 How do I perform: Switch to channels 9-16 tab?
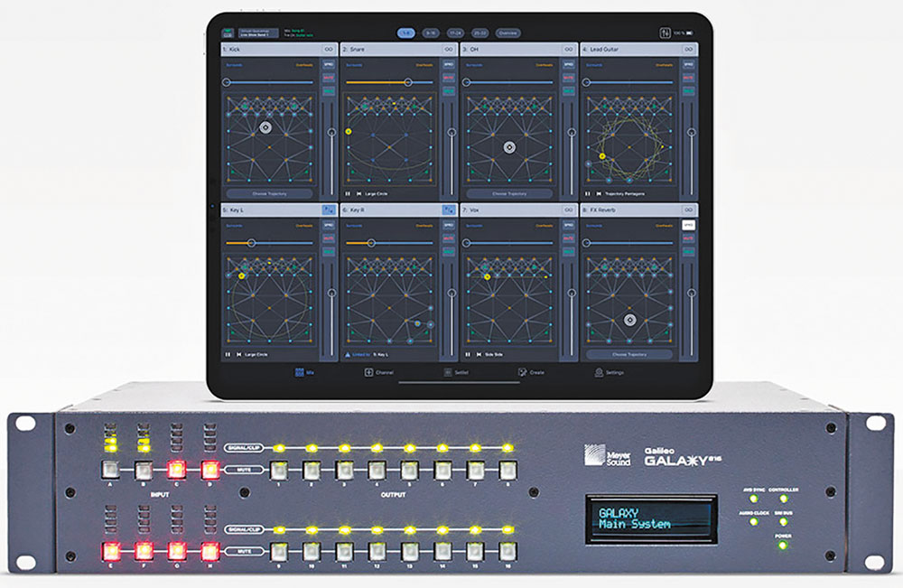(432, 33)
